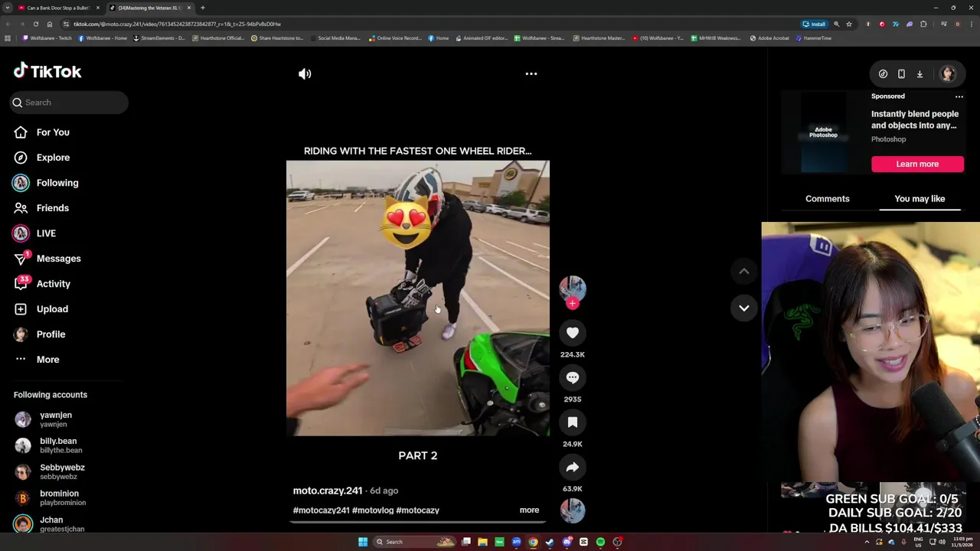
Task: Follow creator using red plus badge
Action: [572, 304]
